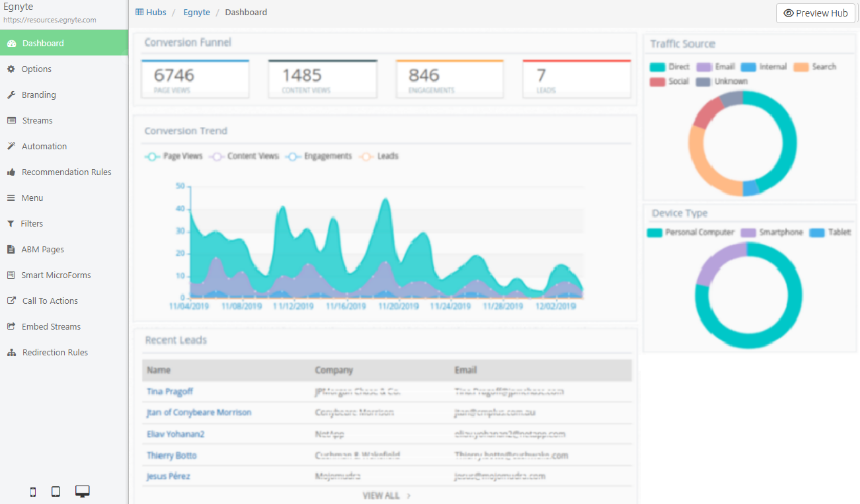This screenshot has height=504, width=860.
Task: Open lead Eliav Yohanan2
Action: [x=176, y=434]
